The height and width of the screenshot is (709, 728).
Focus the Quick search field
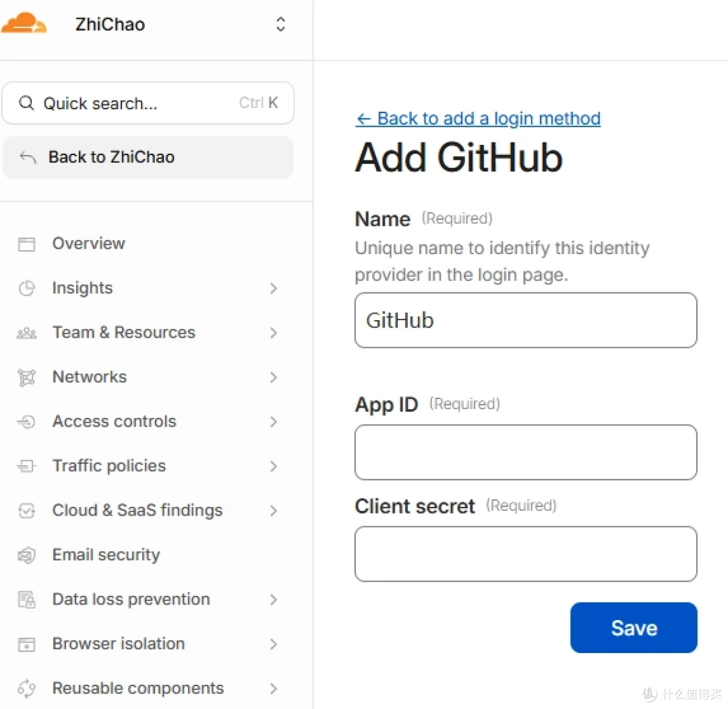[x=148, y=103]
